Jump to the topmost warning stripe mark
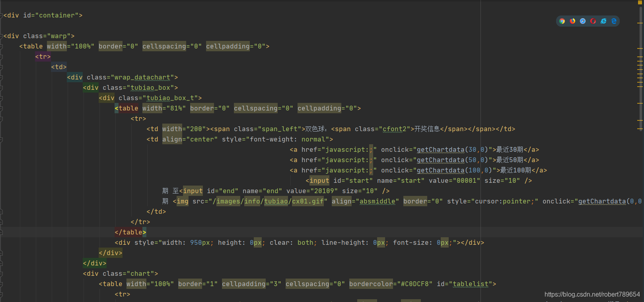This screenshot has height=302, width=644. 640,23
